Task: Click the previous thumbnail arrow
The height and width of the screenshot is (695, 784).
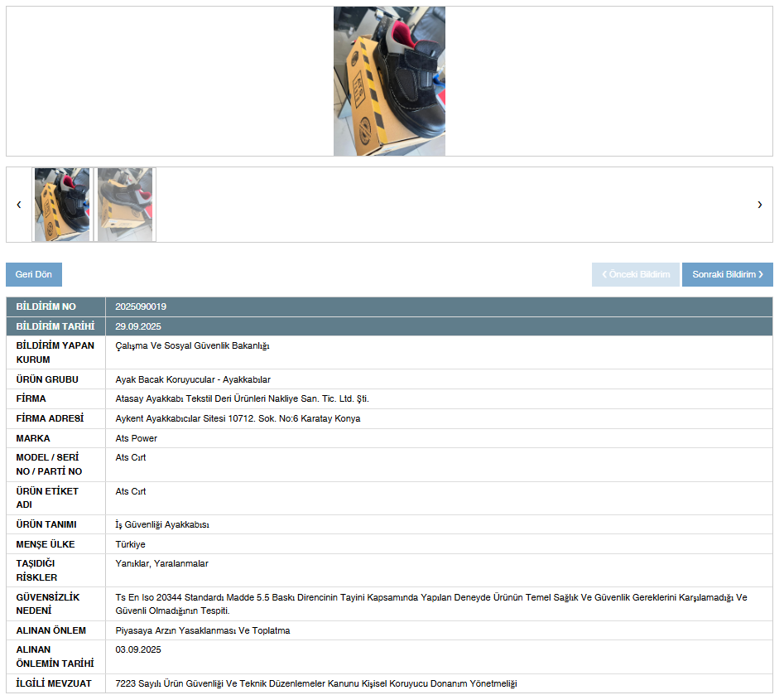Action: [x=19, y=205]
